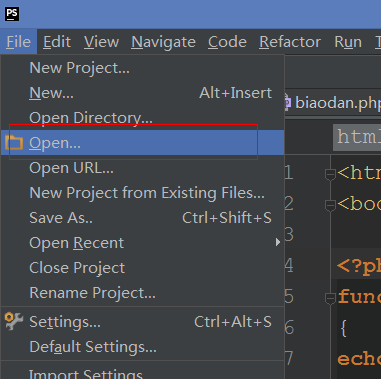Open the View menu
This screenshot has height=379, width=381.
coord(101,42)
